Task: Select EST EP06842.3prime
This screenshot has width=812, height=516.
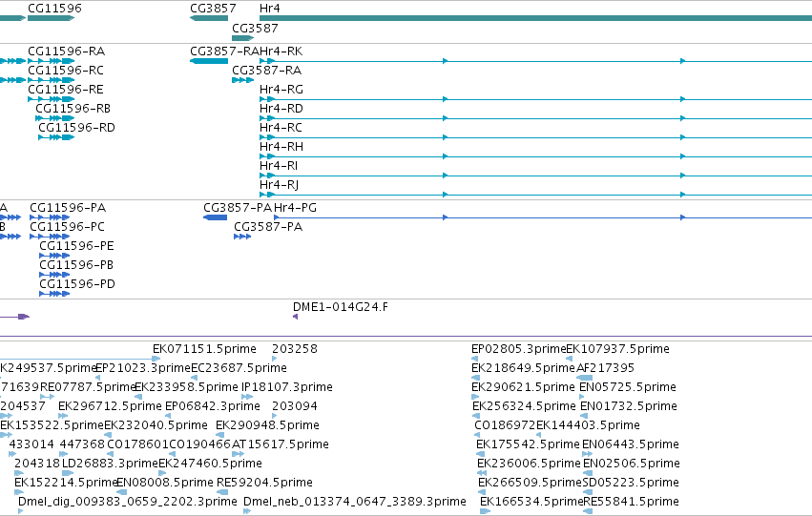Action: click(x=213, y=406)
